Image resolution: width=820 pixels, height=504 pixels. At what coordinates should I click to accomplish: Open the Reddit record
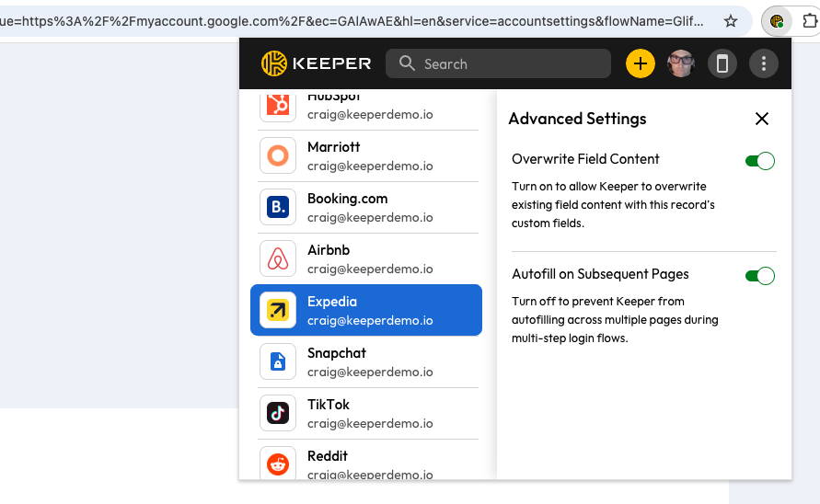(x=366, y=463)
